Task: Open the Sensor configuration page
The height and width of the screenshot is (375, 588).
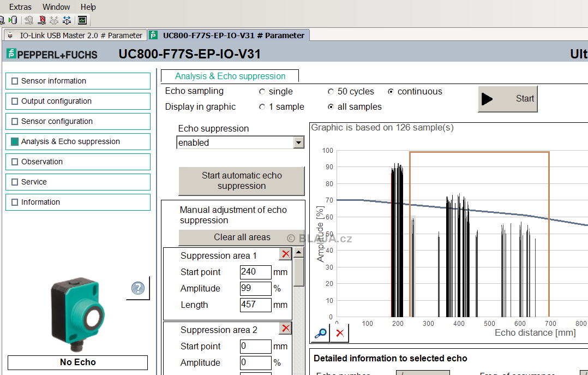Action: pos(78,122)
